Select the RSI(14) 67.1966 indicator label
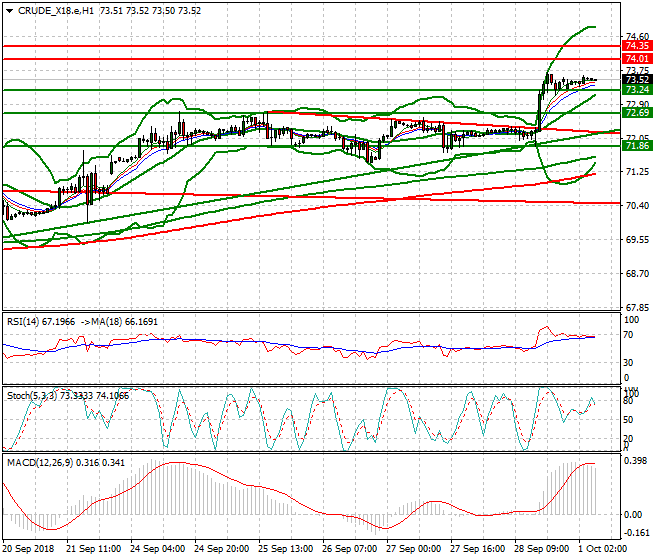660x560 pixels. (x=41, y=322)
